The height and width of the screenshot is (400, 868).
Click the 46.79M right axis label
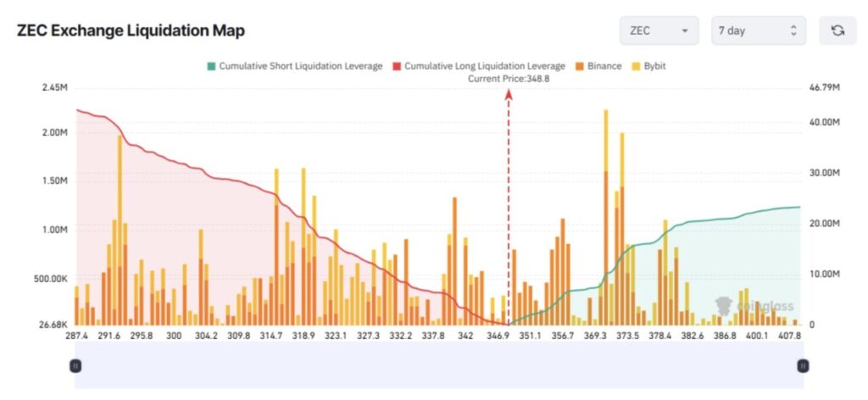click(x=824, y=87)
